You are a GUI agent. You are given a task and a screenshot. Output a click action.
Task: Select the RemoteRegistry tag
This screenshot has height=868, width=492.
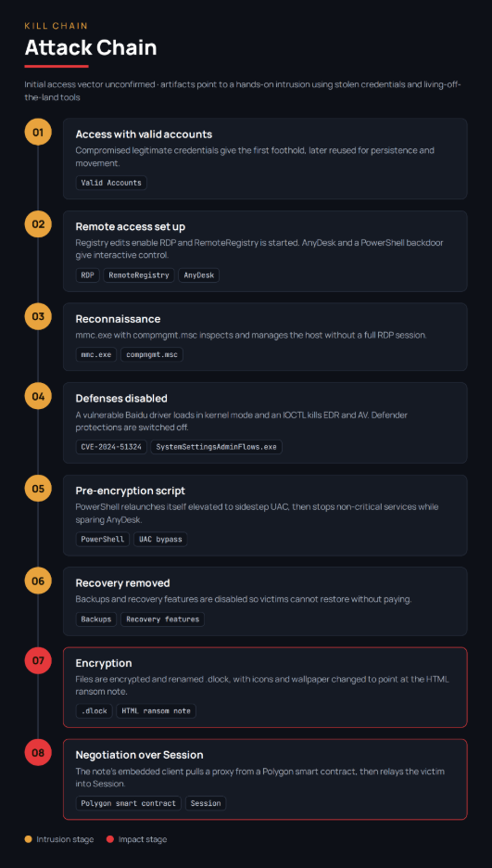coord(139,275)
